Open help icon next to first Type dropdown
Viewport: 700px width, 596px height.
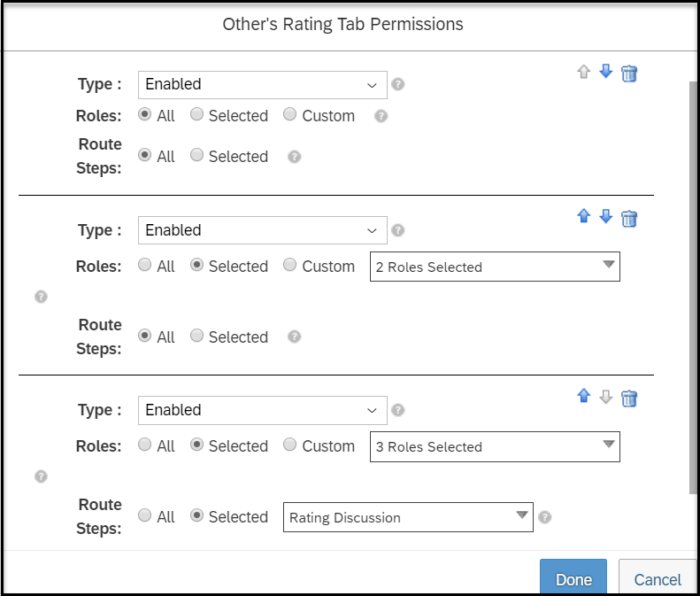[x=397, y=84]
